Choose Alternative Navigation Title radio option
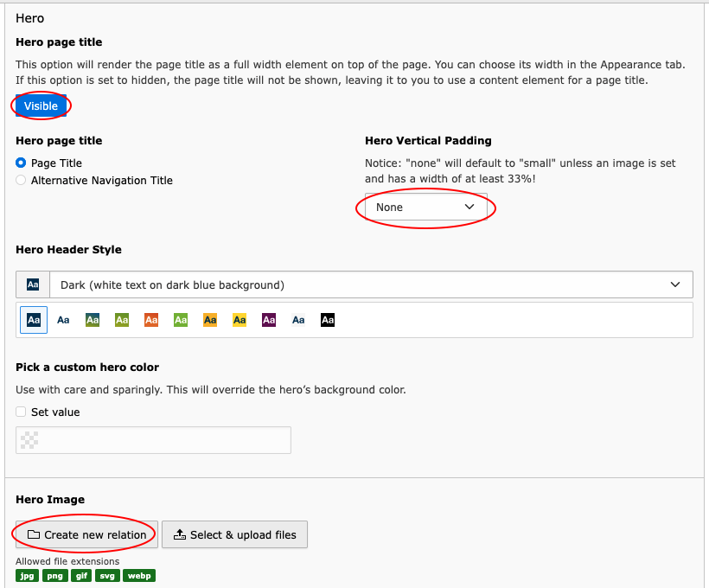709x588 pixels. (21, 180)
